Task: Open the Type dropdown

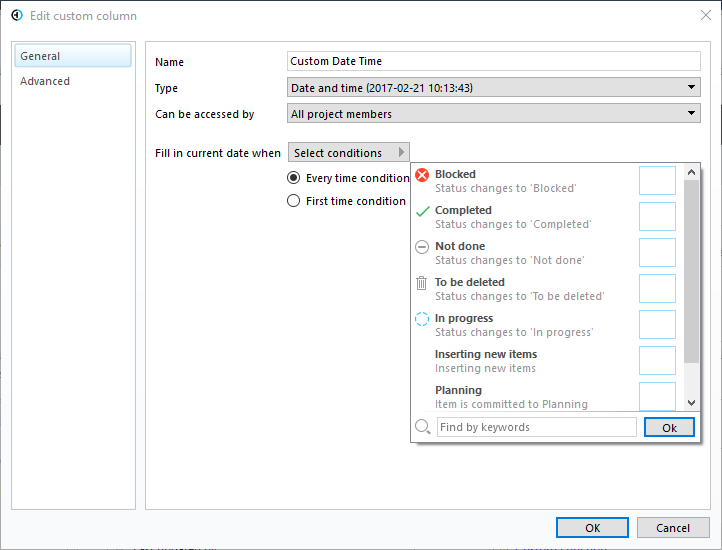Action: tap(494, 88)
